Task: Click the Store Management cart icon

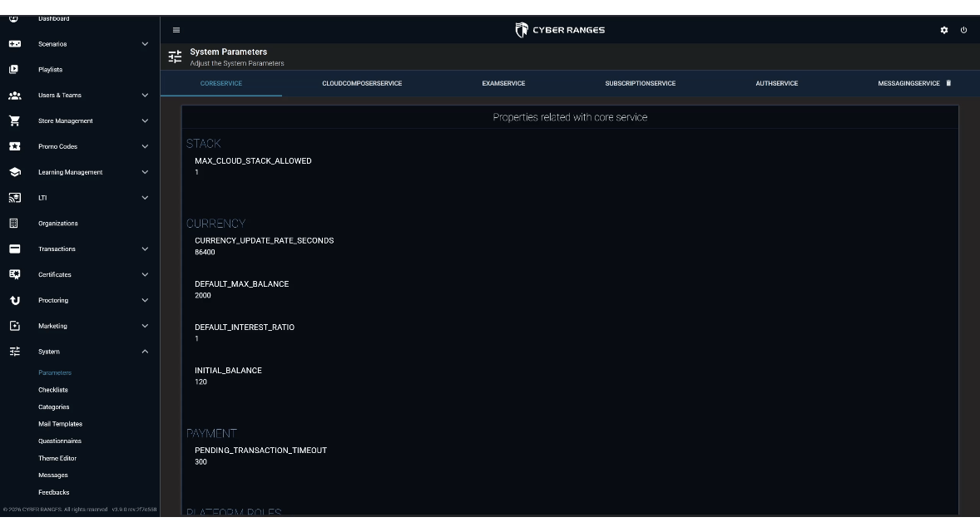Action: click(14, 121)
